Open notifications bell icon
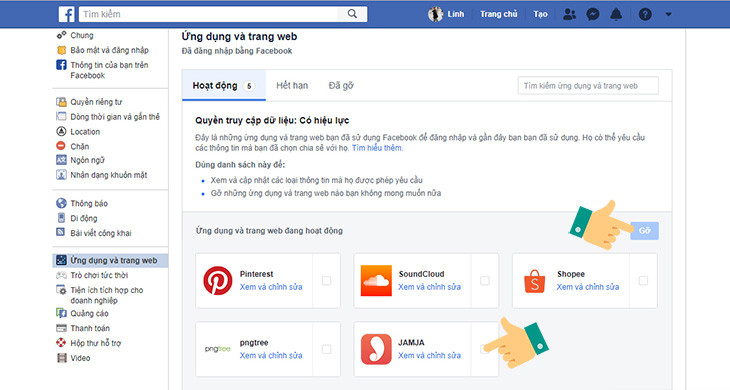This screenshot has height=390, width=730. (616, 14)
